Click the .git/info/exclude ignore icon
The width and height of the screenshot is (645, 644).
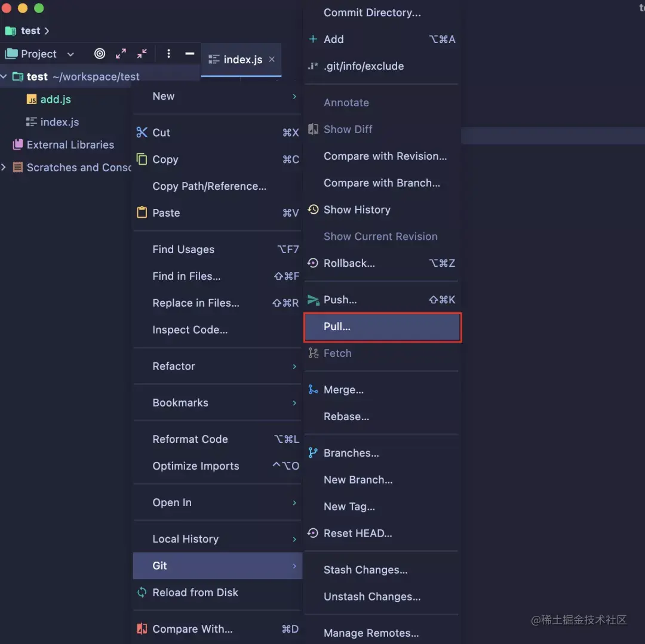[x=313, y=66]
